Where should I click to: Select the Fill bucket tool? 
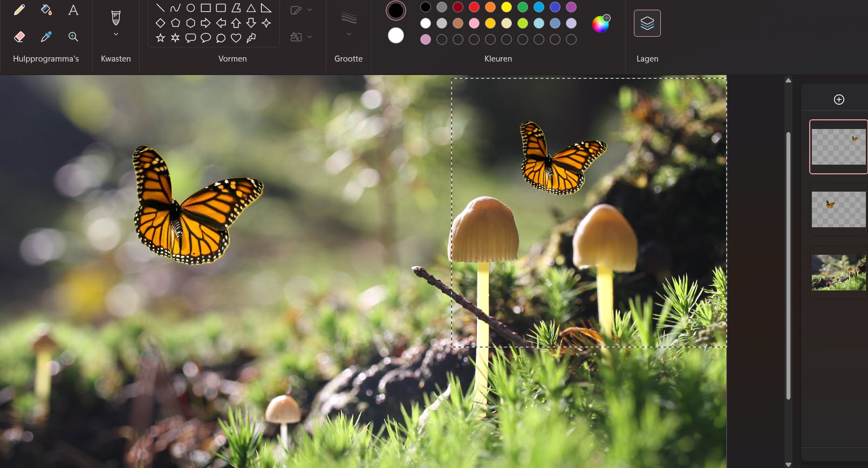(x=46, y=10)
